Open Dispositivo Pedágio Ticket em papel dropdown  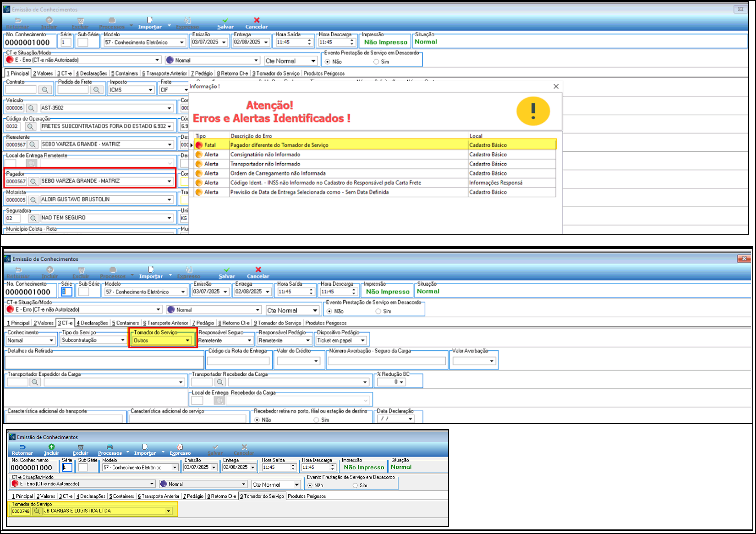pos(363,341)
